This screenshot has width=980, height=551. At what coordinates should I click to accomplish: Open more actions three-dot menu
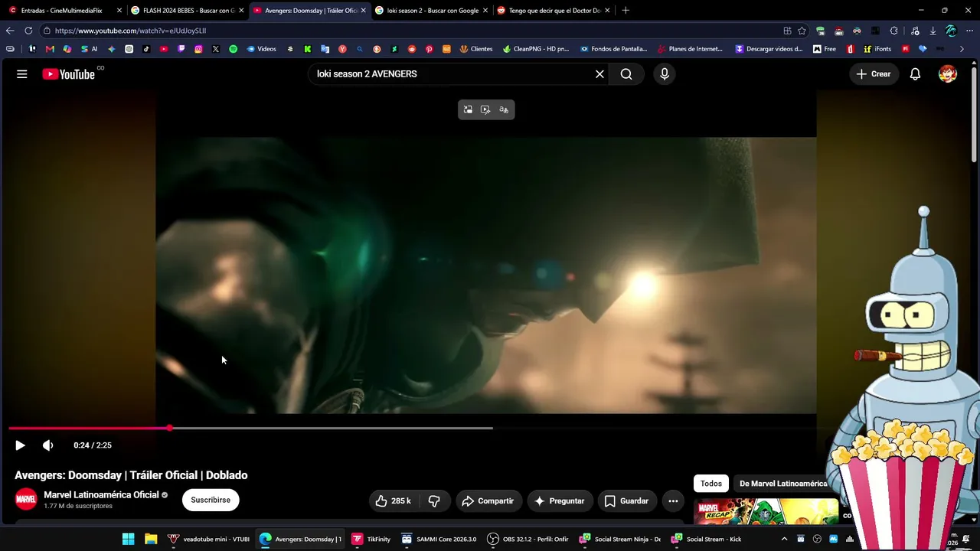click(673, 501)
